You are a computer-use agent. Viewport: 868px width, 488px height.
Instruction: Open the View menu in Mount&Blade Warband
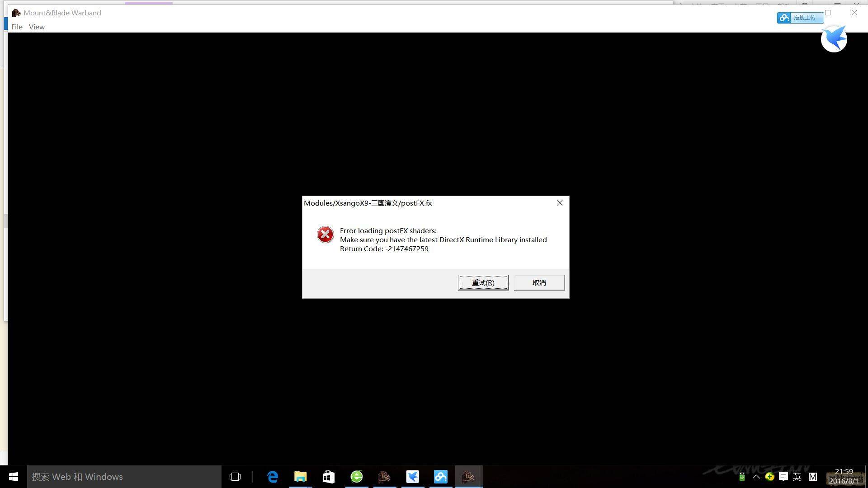coord(37,27)
